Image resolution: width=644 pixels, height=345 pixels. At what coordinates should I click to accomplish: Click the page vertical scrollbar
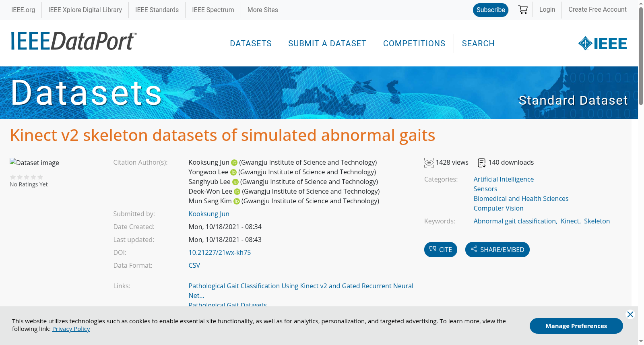pyautogui.click(x=641, y=56)
